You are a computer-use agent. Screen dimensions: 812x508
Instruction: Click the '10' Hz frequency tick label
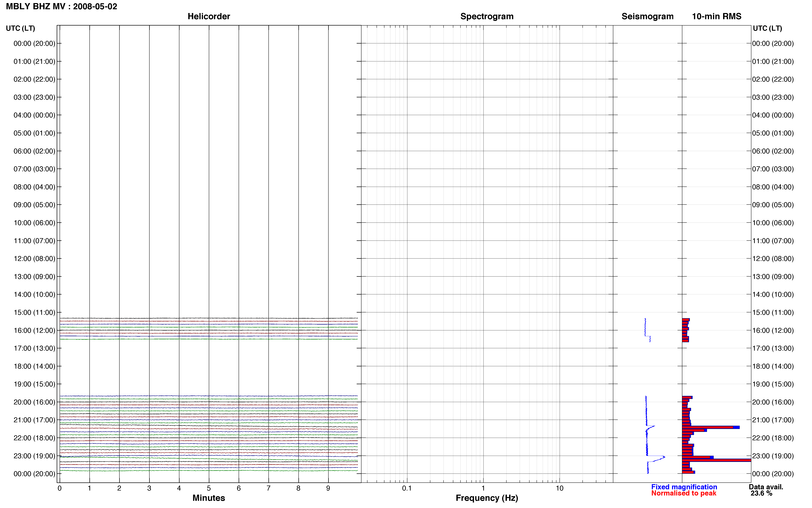559,488
